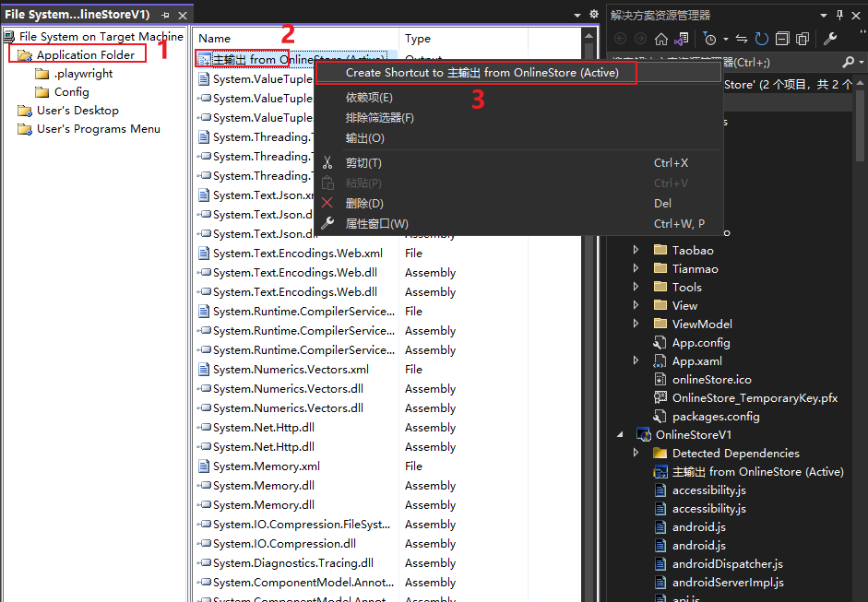868x602 pixels.
Task: Expand Detected Dependencies node
Action: point(636,453)
